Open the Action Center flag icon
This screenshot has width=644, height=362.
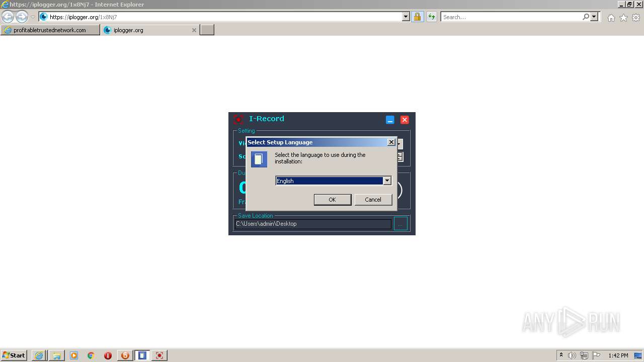click(x=596, y=355)
